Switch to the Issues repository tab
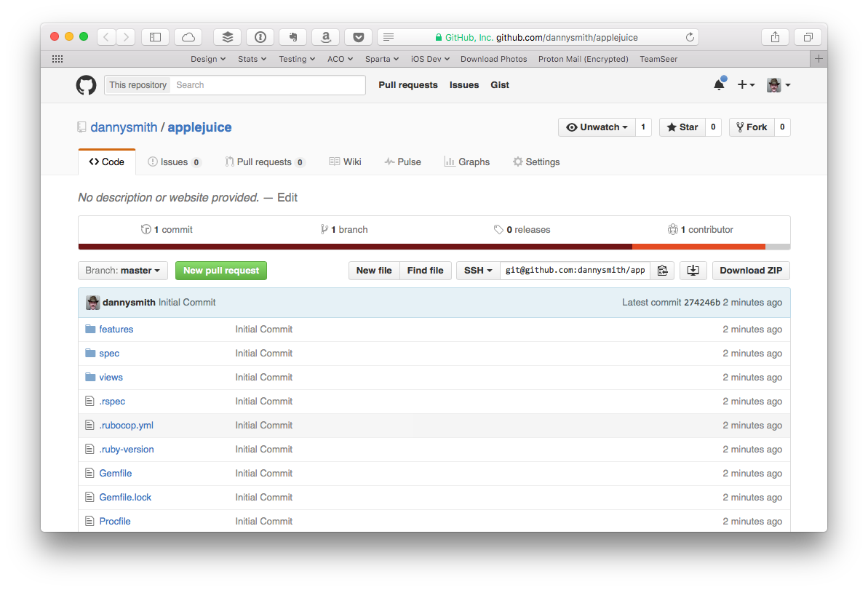 [x=175, y=162]
